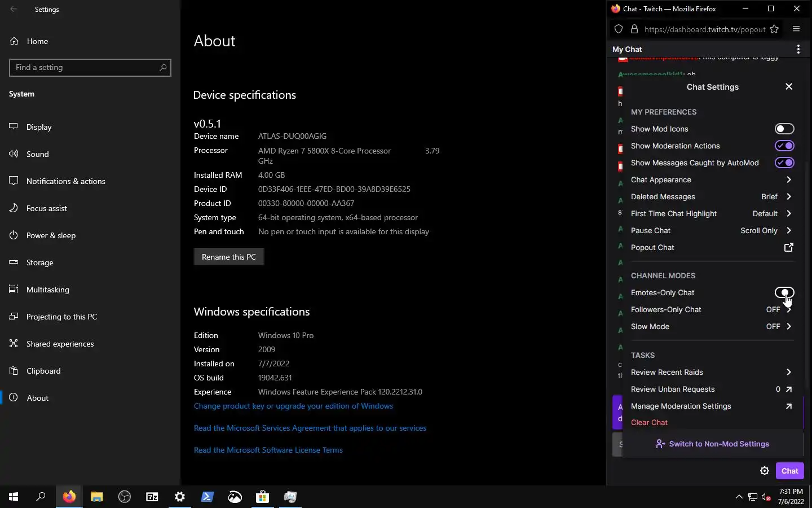This screenshot has height=508, width=812.
Task: Click Switch to Non-Mod Settings
Action: 713,444
